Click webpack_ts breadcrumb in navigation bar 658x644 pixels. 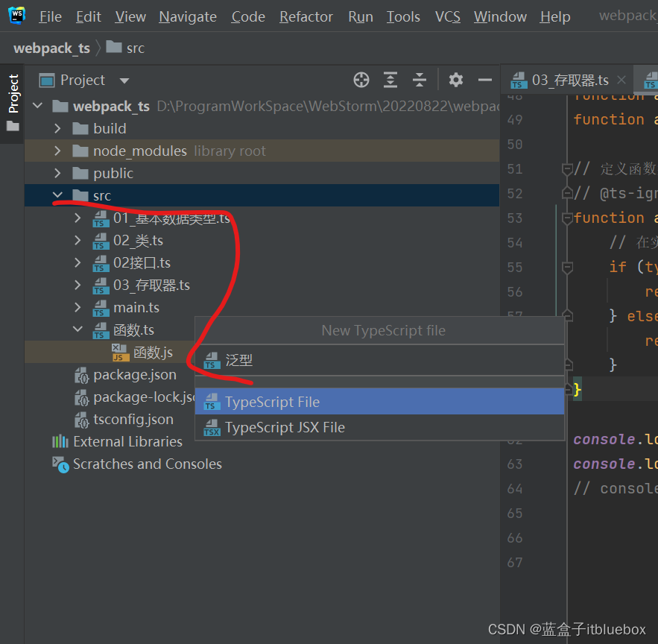click(x=51, y=48)
